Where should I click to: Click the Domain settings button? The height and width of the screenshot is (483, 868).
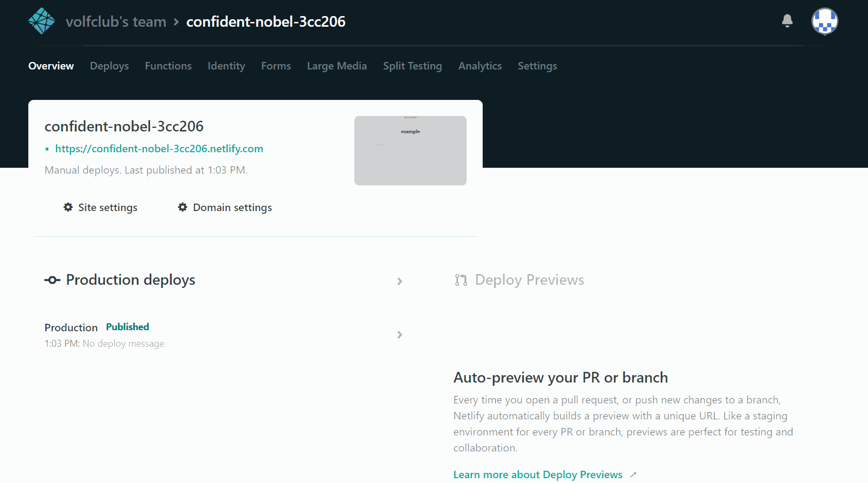pos(225,207)
